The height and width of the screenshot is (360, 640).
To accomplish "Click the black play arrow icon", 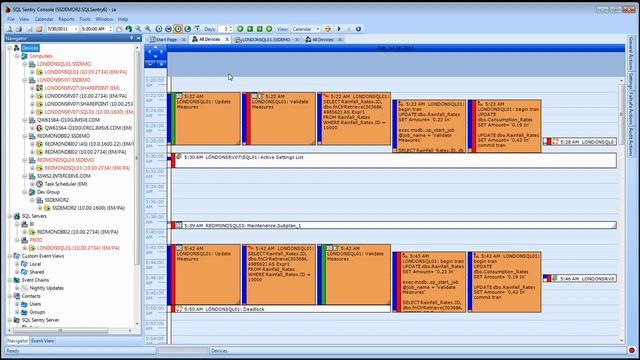I will [x=339, y=29].
